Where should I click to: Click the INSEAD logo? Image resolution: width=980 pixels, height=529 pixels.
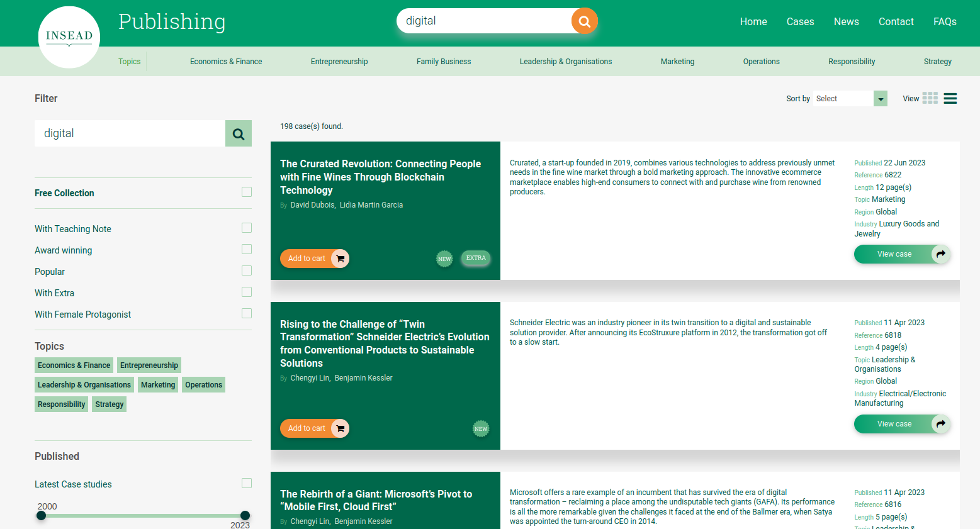(x=69, y=37)
